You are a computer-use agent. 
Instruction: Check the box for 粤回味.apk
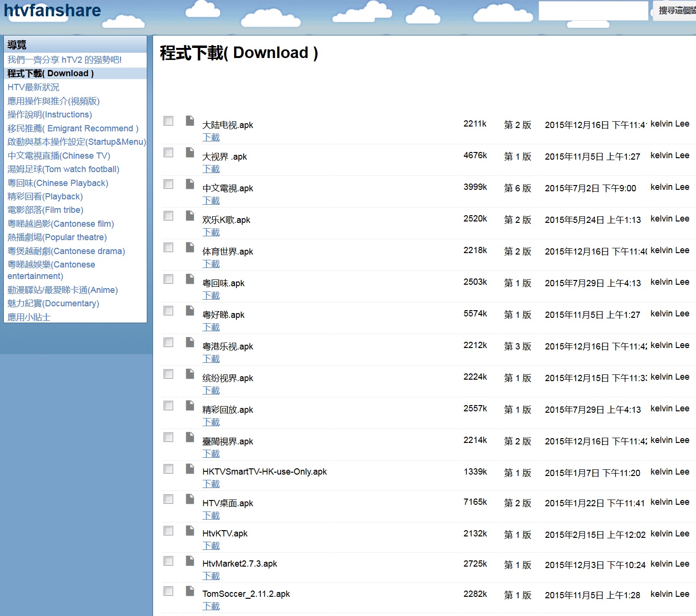168,279
